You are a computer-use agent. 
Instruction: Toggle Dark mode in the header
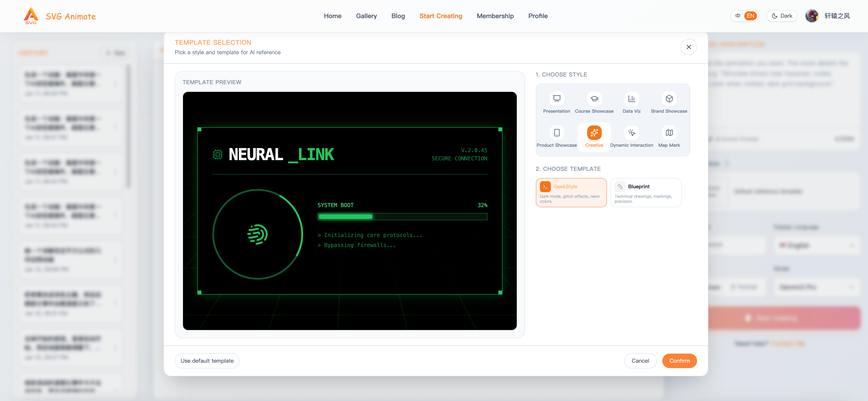tap(782, 16)
